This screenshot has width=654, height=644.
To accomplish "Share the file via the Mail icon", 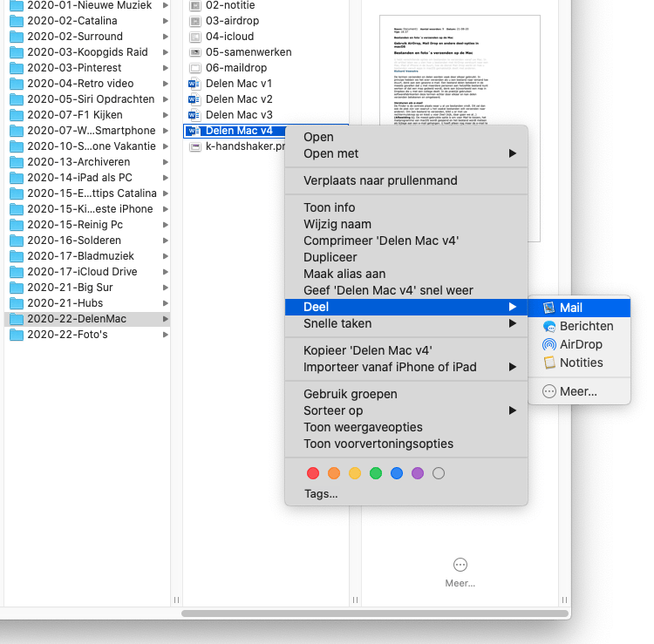I will 548,308.
